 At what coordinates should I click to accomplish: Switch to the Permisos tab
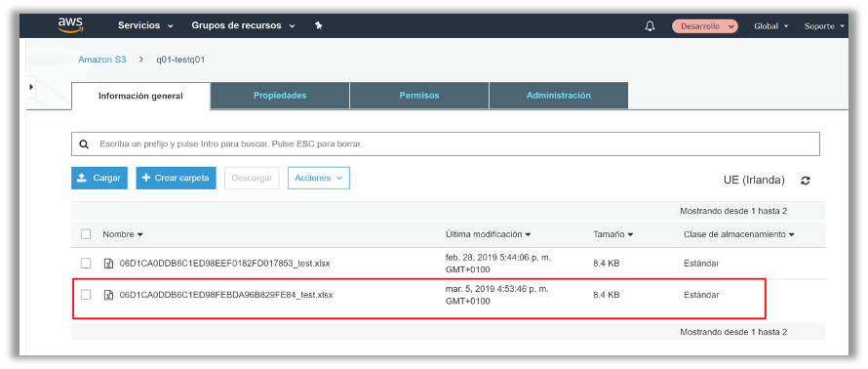point(419,96)
